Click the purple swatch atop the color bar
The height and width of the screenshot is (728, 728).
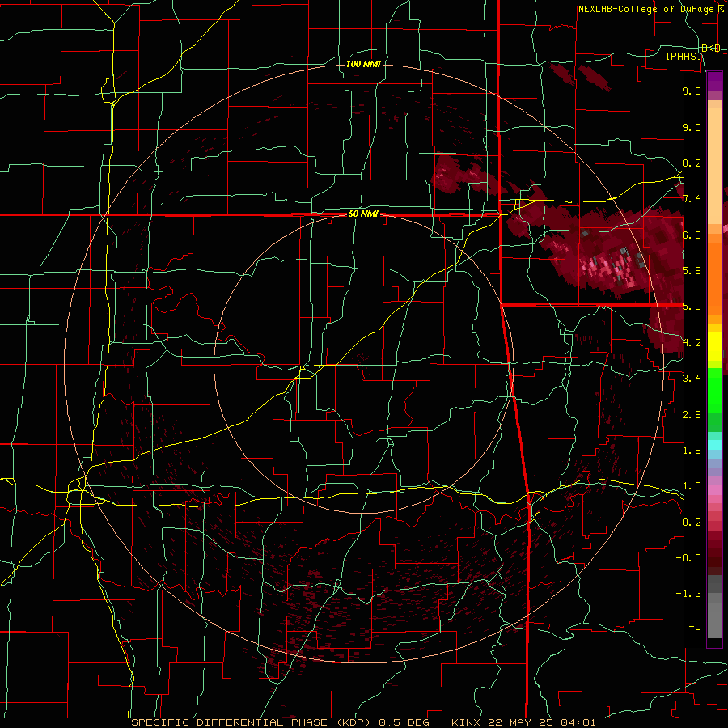tap(714, 81)
